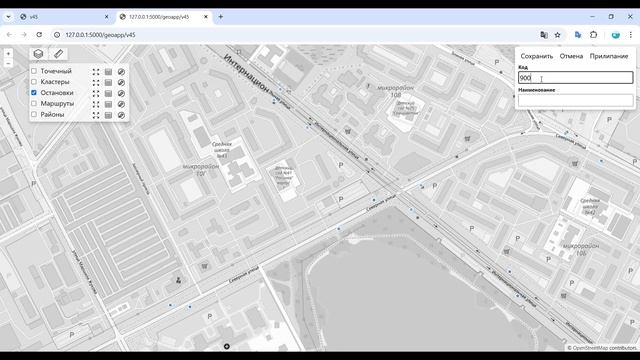Open the browser profile icon
The width and height of the screenshot is (640, 360).
point(616,35)
